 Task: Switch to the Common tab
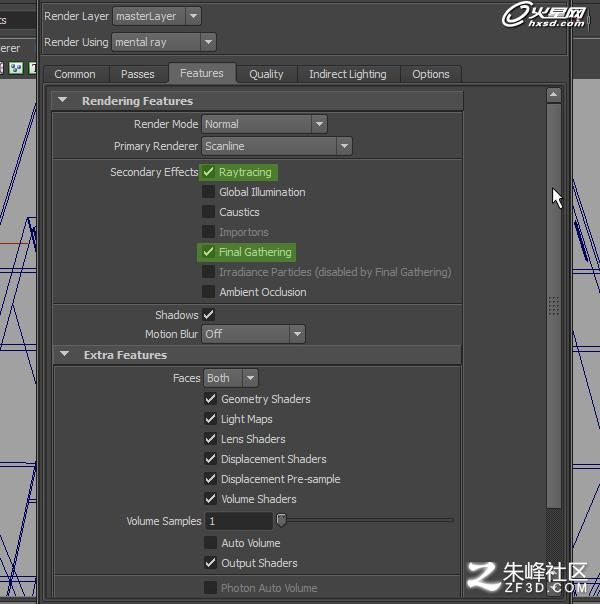coord(75,74)
